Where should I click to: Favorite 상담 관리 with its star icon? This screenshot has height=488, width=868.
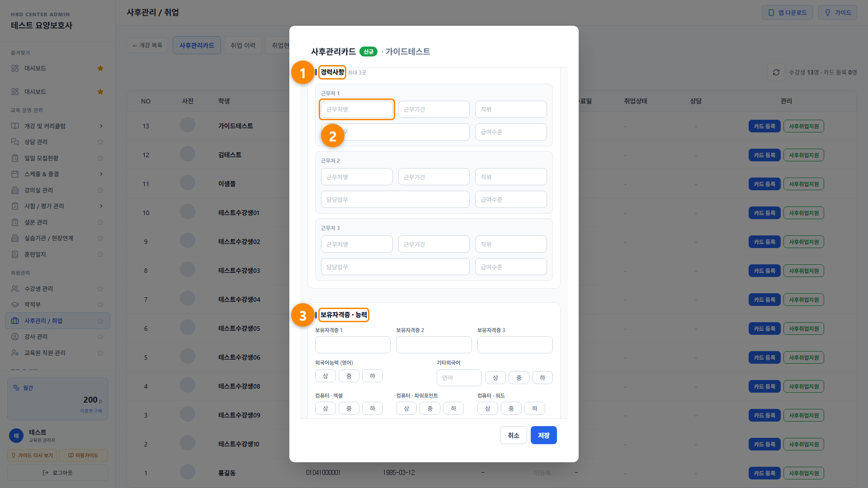(100, 142)
